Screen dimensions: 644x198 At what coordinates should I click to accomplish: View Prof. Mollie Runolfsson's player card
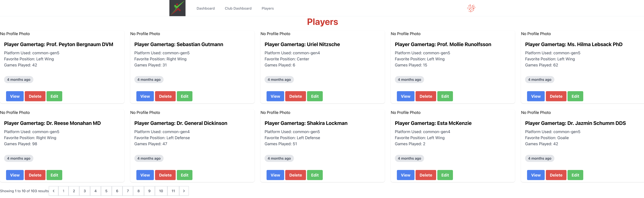[x=406, y=96]
